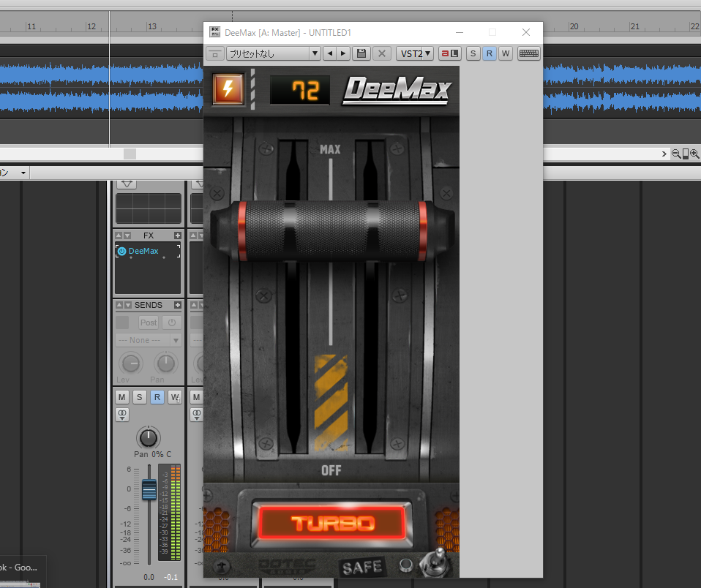Zoom out timeline with minus magnifier
Image resolution: width=701 pixels, height=588 pixels.
click(676, 154)
